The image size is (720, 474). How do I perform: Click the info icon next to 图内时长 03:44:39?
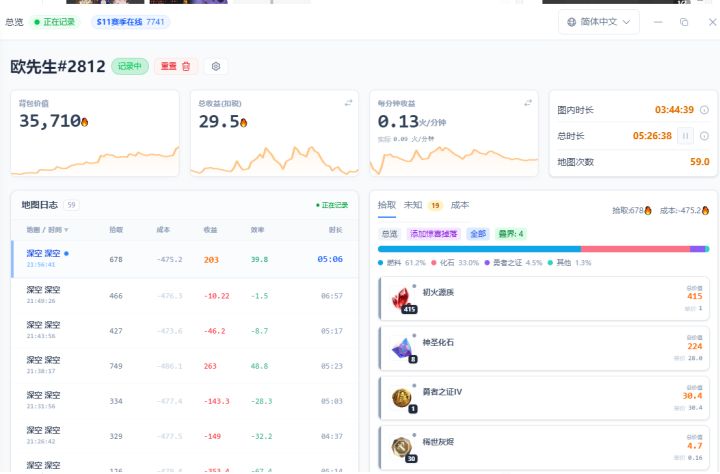704,110
